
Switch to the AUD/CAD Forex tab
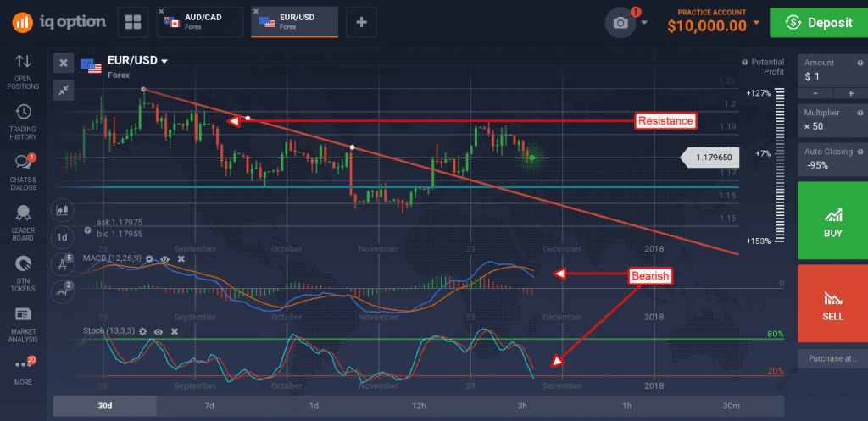coord(200,22)
